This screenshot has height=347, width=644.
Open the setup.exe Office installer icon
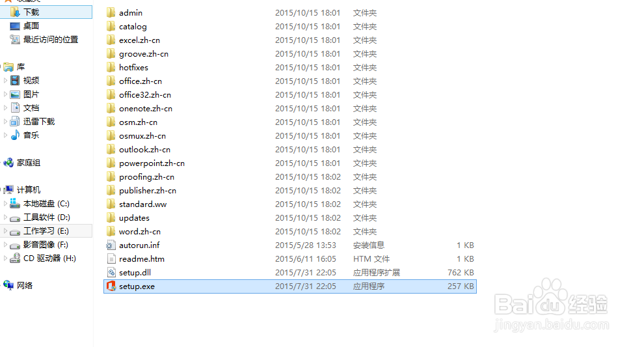(111, 286)
